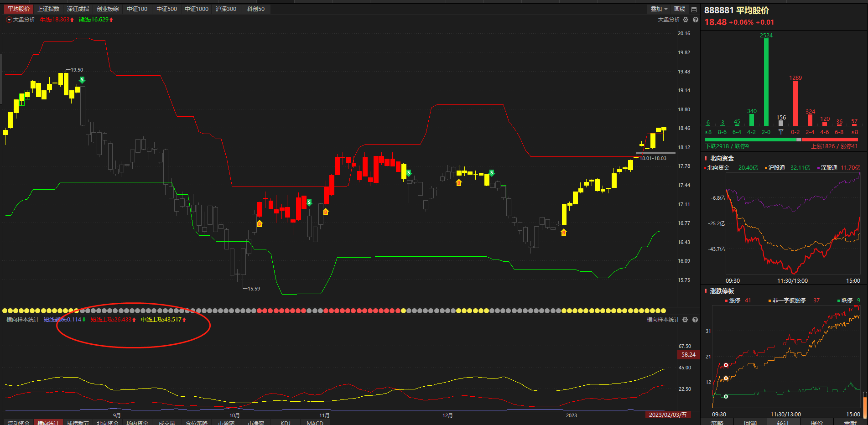Click the 非一字板涨停 37 legend entry
Screen dimensions: 868x425
pos(794,301)
